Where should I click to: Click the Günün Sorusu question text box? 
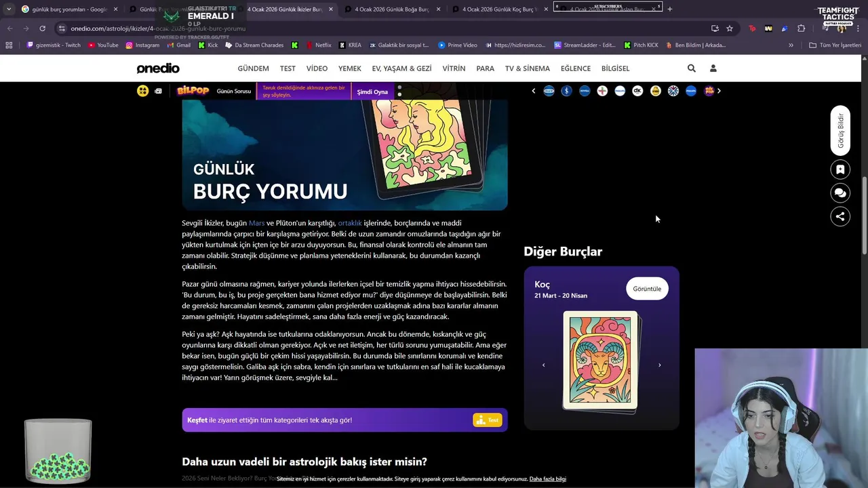pos(303,91)
